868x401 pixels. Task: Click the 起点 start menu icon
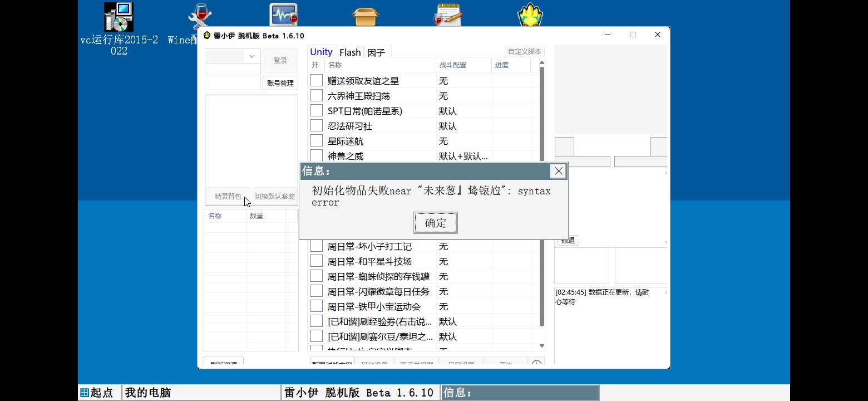click(83, 393)
